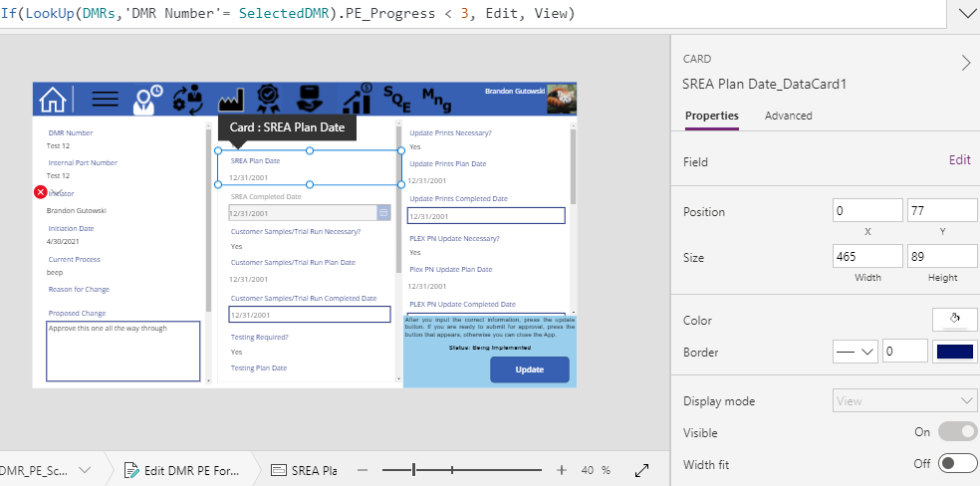Select SREA Plan Date card breadcrumb
This screenshot has width=980, height=486.
coord(305,470)
